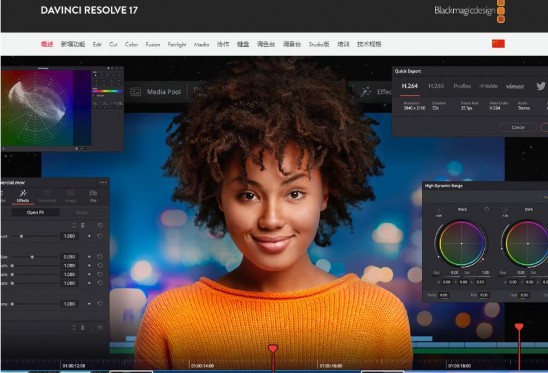
Task: Select the YouTube option in Quick Export
Action: click(489, 86)
